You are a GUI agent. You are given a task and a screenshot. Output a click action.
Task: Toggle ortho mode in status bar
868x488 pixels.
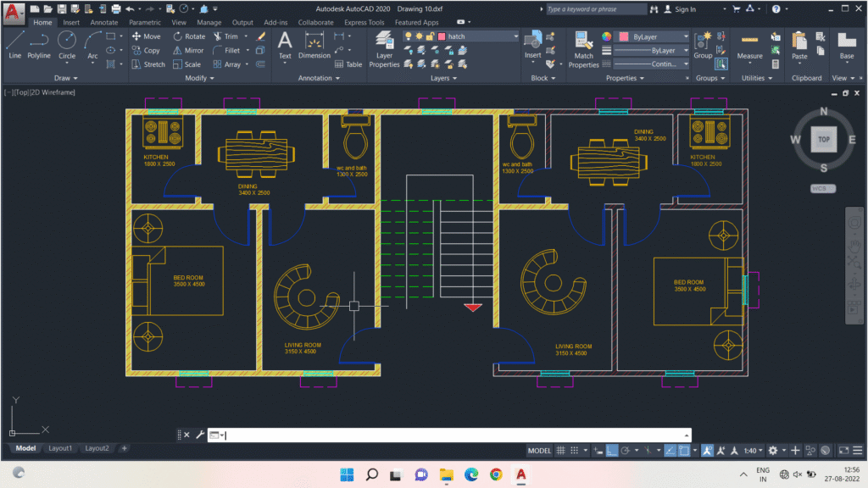[x=612, y=451]
